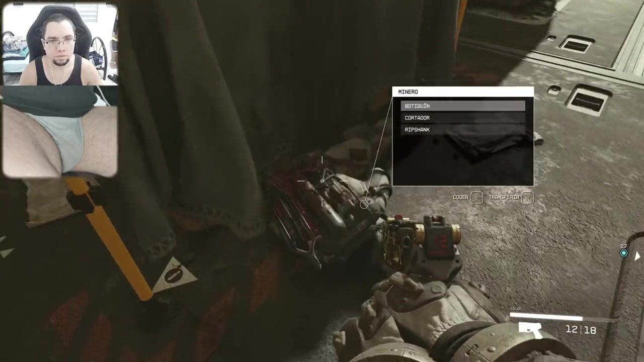This screenshot has width=644, height=362.
Task: Click the center crosshair reticle
Action: (322, 181)
